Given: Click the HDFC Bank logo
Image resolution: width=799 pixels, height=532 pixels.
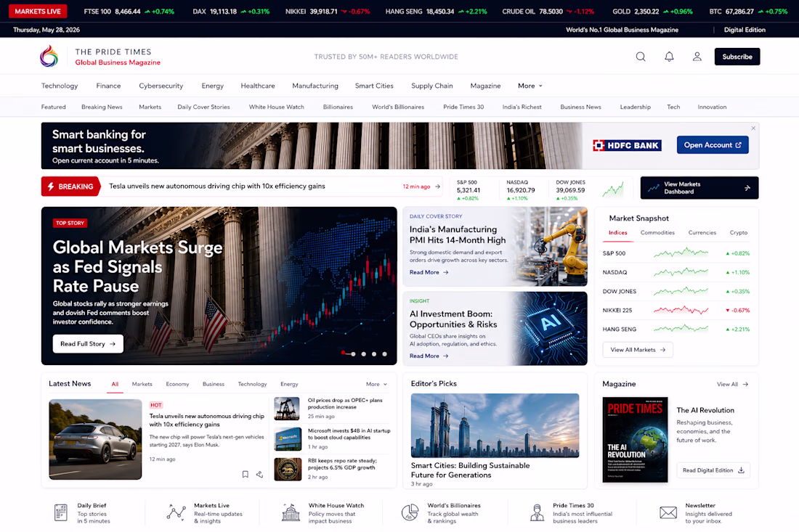Looking at the screenshot, I should click(x=628, y=146).
